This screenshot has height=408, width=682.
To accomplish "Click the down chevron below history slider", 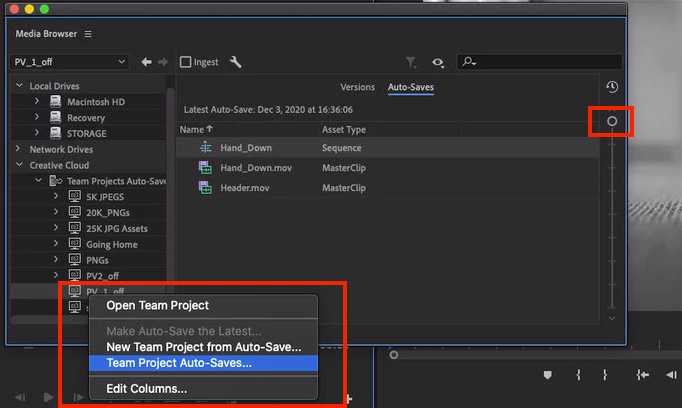I will click(612, 318).
